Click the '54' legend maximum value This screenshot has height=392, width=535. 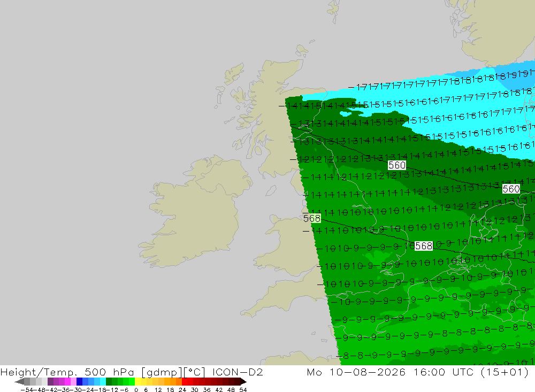point(243,390)
